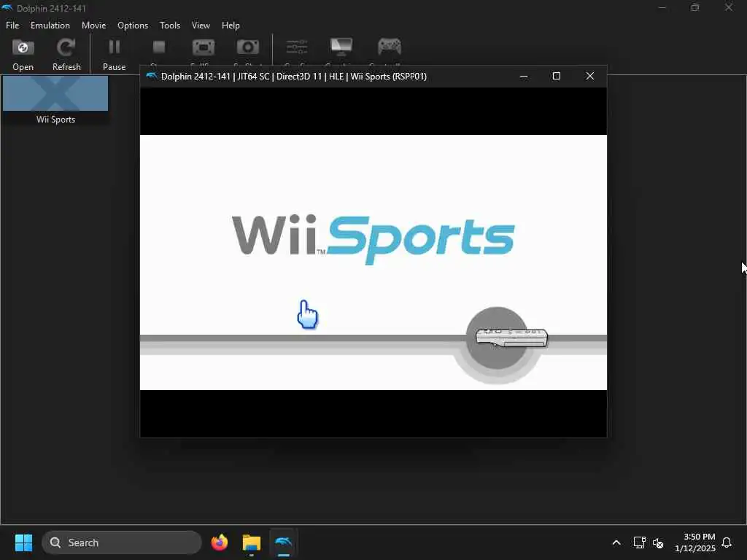Refresh the game list

(66, 55)
